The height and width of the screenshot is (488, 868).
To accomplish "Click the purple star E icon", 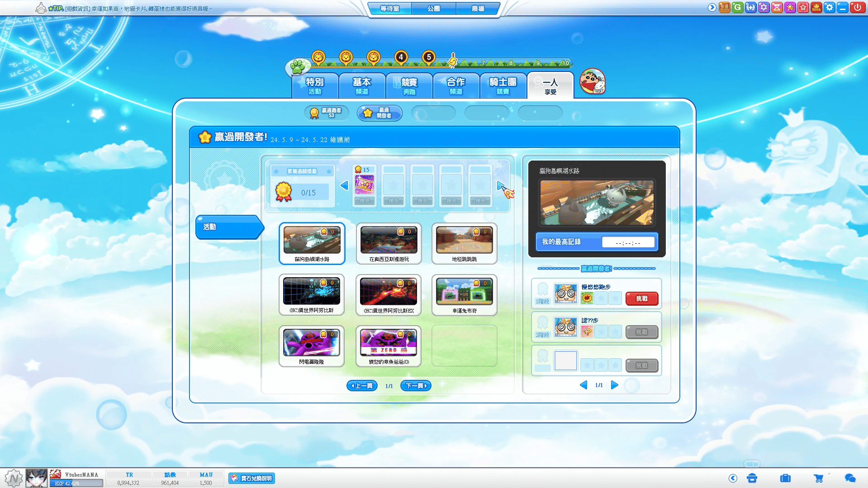I will click(790, 7).
